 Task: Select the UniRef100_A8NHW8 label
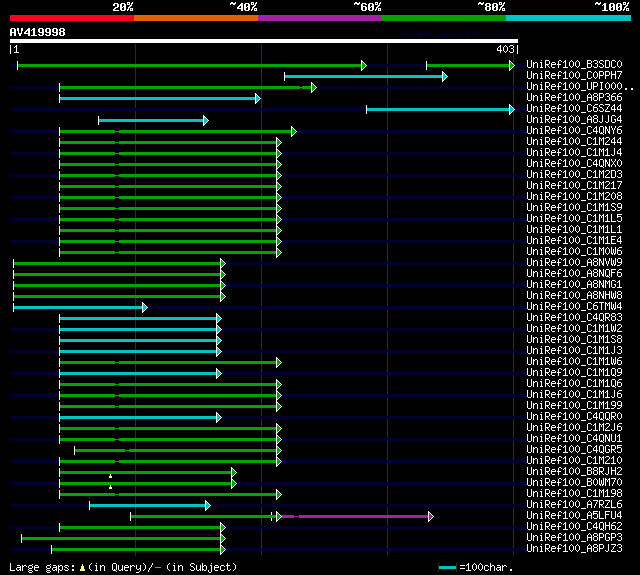click(574, 296)
